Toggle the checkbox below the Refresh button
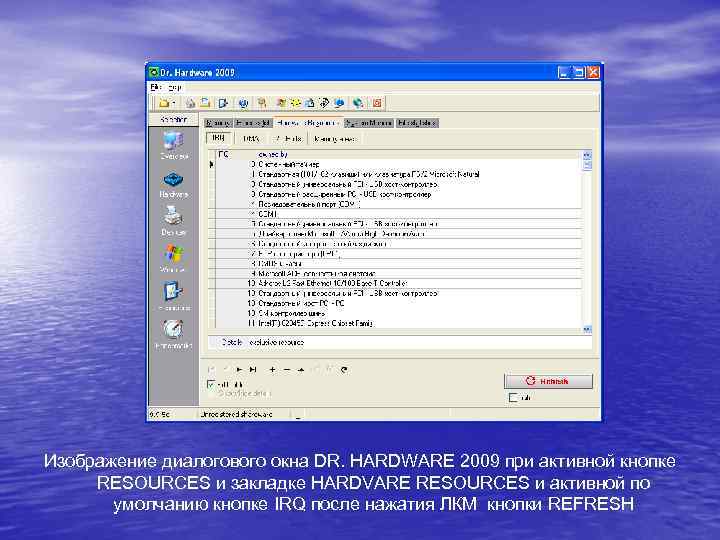This screenshot has height=540, width=720. [513, 398]
